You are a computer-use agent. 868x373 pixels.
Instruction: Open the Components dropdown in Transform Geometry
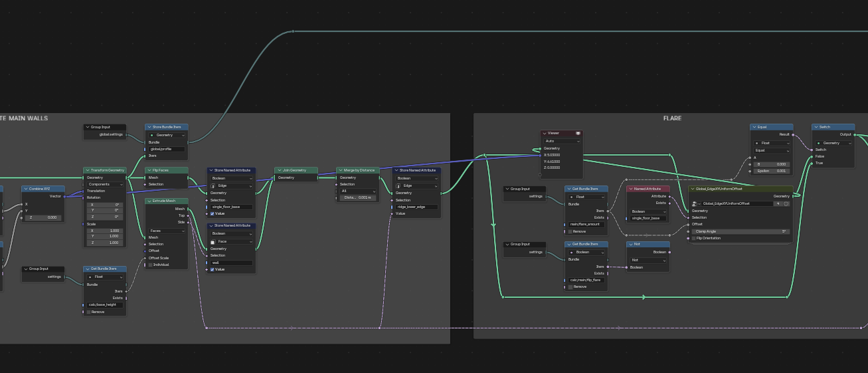106,184
